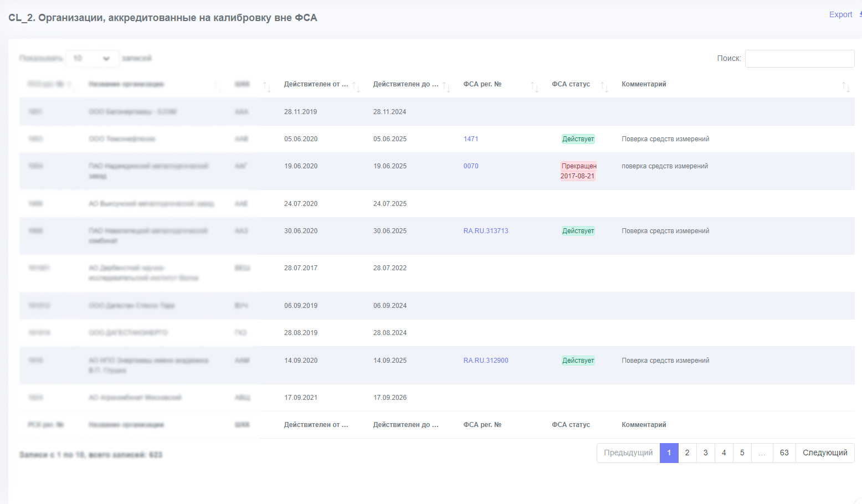Select current page 1 button
This screenshot has height=504, width=862.
pos(669,453)
